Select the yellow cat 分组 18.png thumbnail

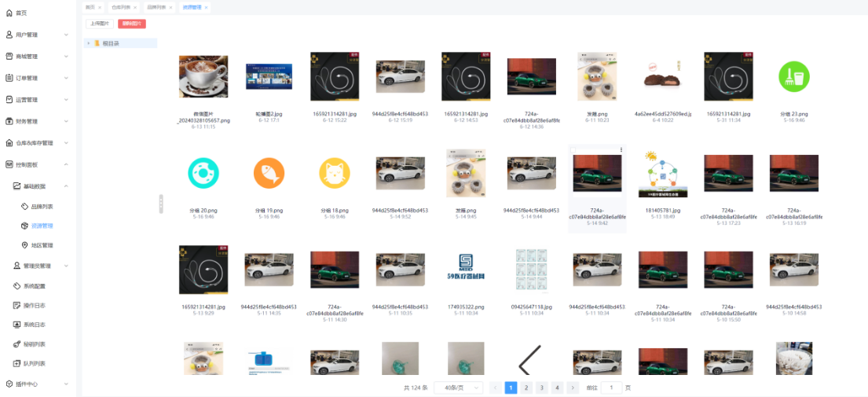point(335,173)
